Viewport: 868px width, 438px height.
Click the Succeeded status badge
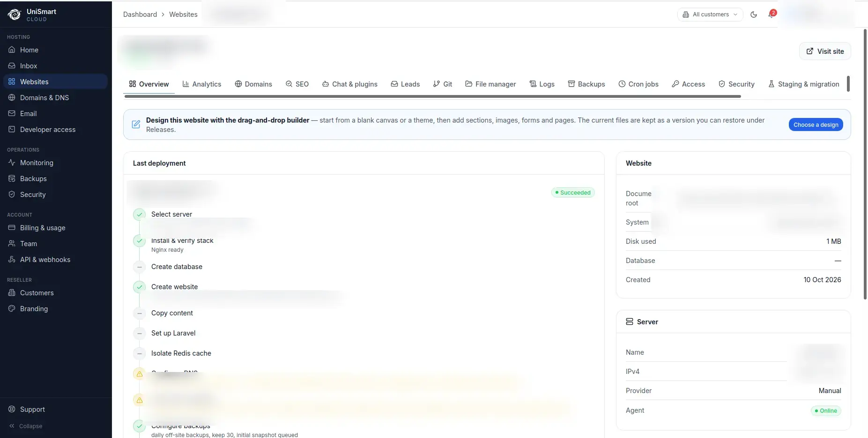pyautogui.click(x=573, y=193)
